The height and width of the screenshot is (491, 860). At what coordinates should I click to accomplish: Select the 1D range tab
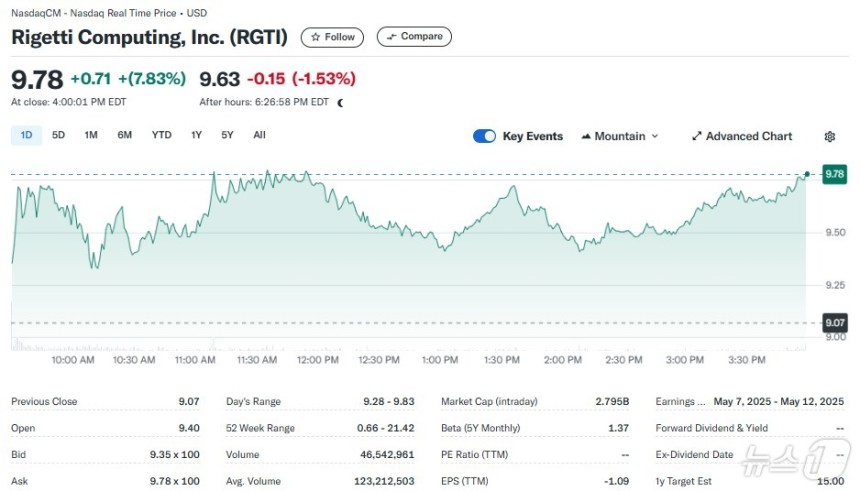[26, 135]
